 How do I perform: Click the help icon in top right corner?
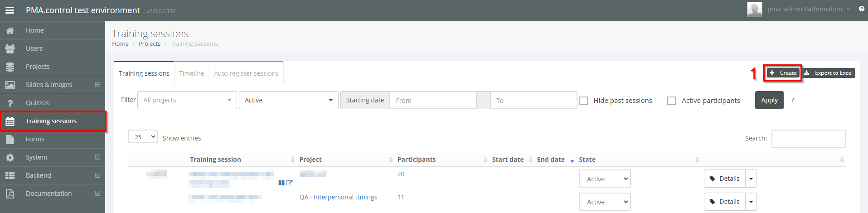(x=861, y=9)
